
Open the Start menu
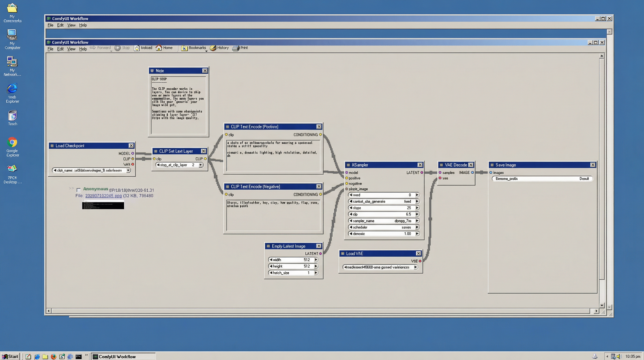10,357
